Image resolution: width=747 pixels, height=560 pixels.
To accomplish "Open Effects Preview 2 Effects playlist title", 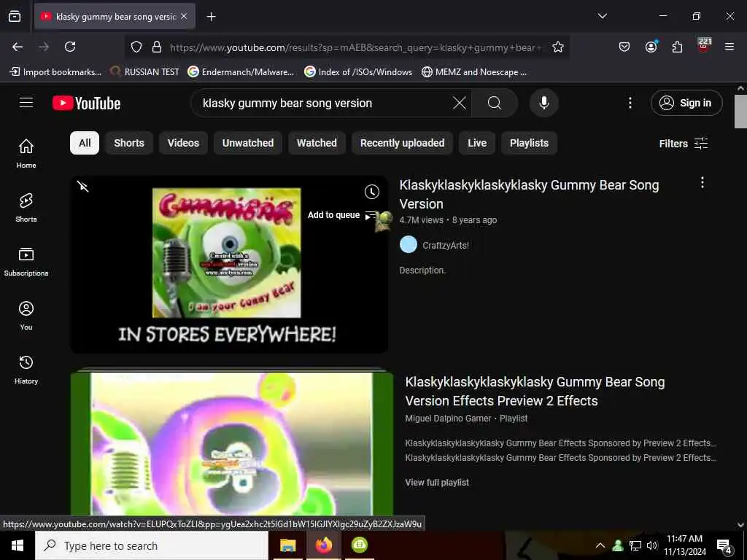I will point(535,392).
